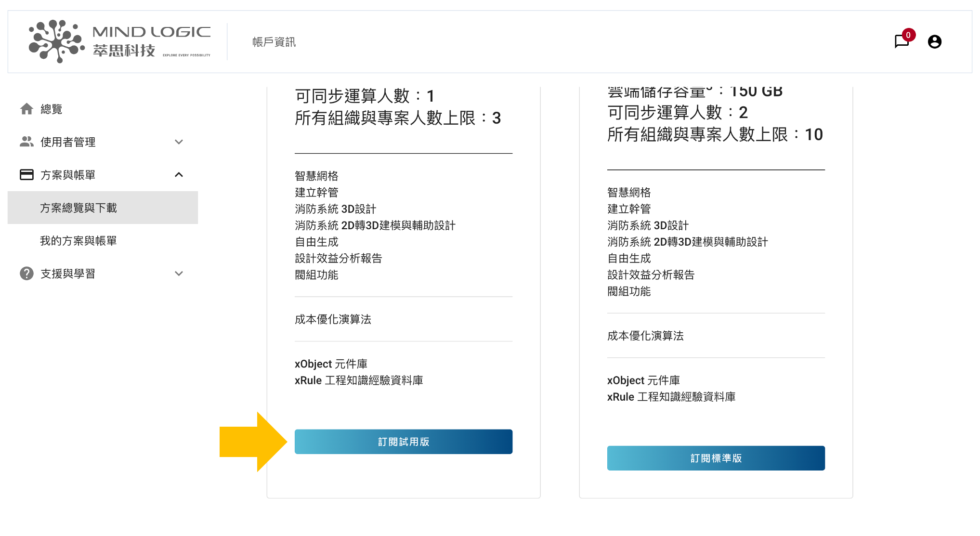Open the user account avatar icon

click(x=934, y=42)
